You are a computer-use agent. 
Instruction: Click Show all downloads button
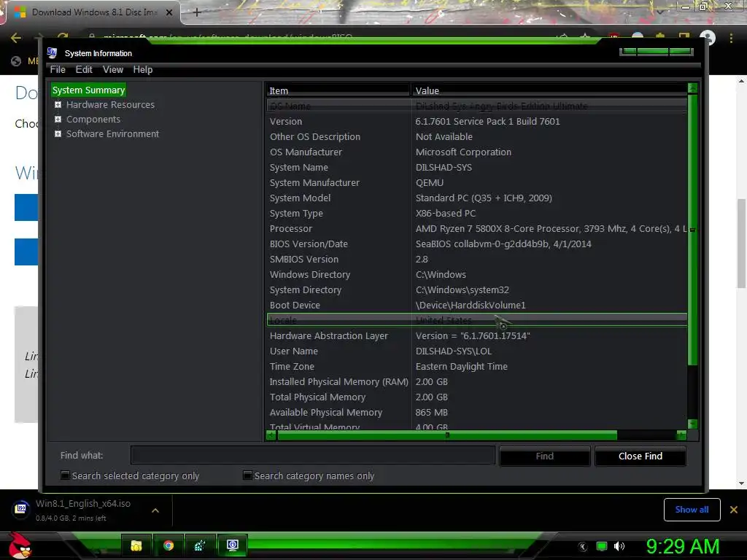[692, 510]
